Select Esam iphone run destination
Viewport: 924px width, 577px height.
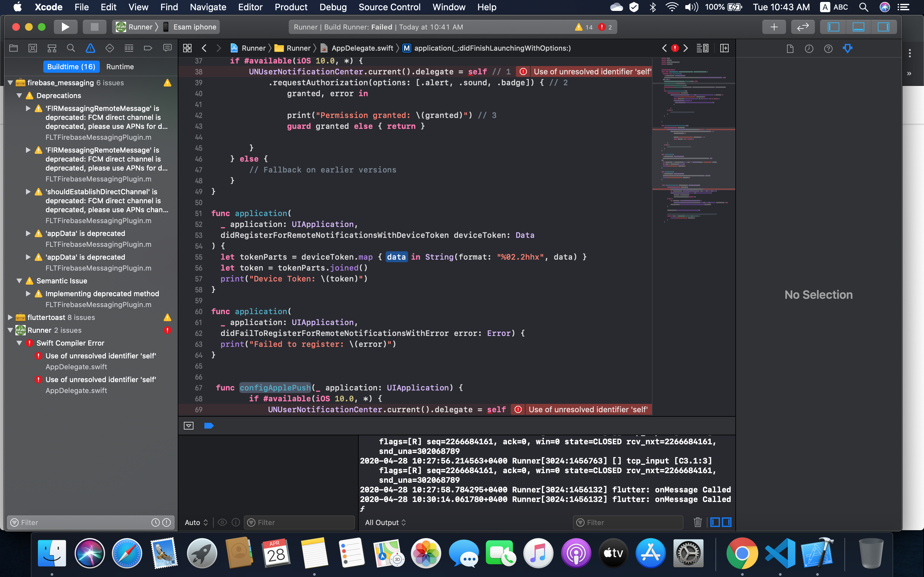pyautogui.click(x=194, y=27)
